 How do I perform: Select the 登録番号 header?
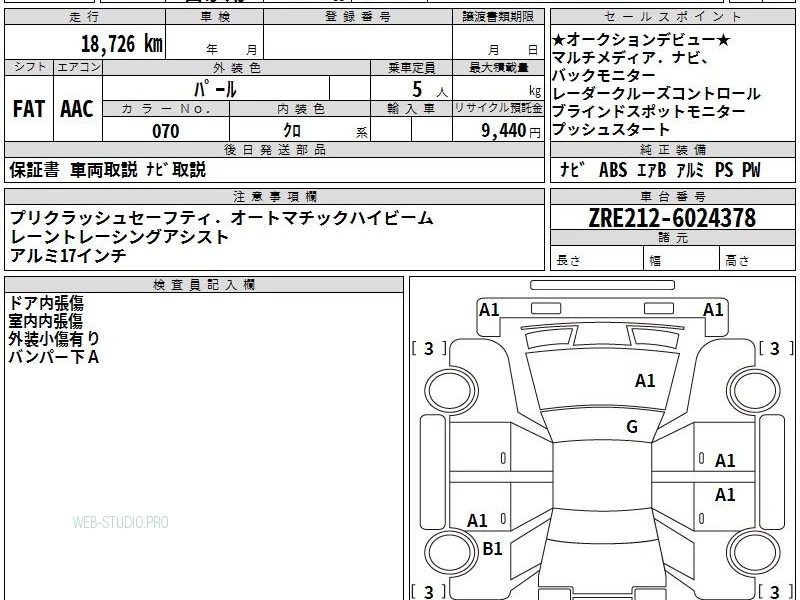[358, 17]
